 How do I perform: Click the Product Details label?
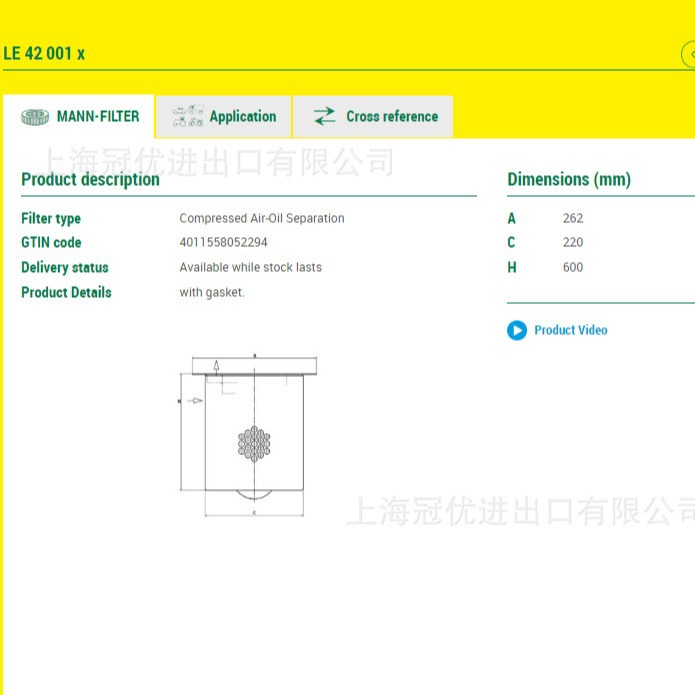(x=66, y=293)
